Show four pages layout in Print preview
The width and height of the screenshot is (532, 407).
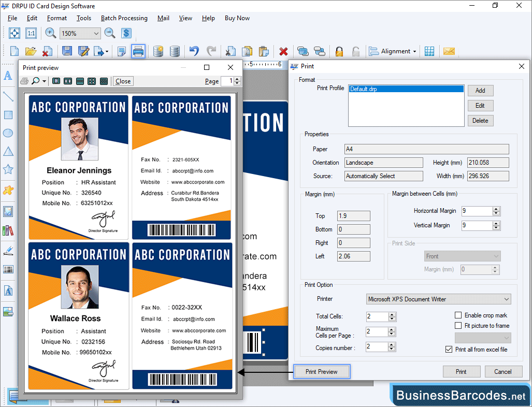[92, 81]
